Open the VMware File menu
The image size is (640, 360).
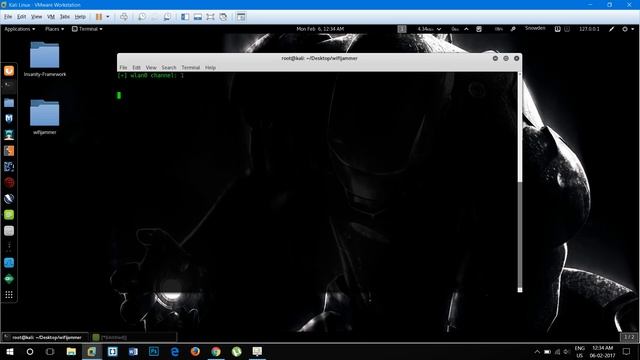8,17
